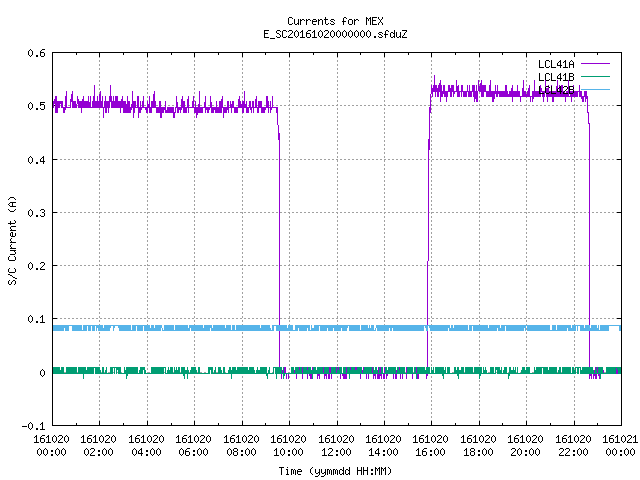Click the 0.6 y-axis tick value
This screenshot has height=480, width=640.
click(36, 53)
